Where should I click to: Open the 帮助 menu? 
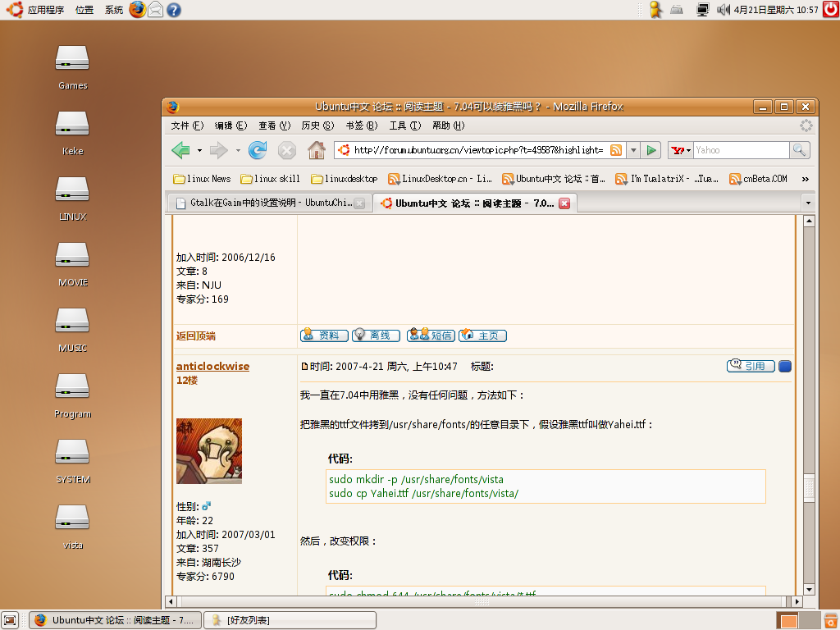pos(449,126)
